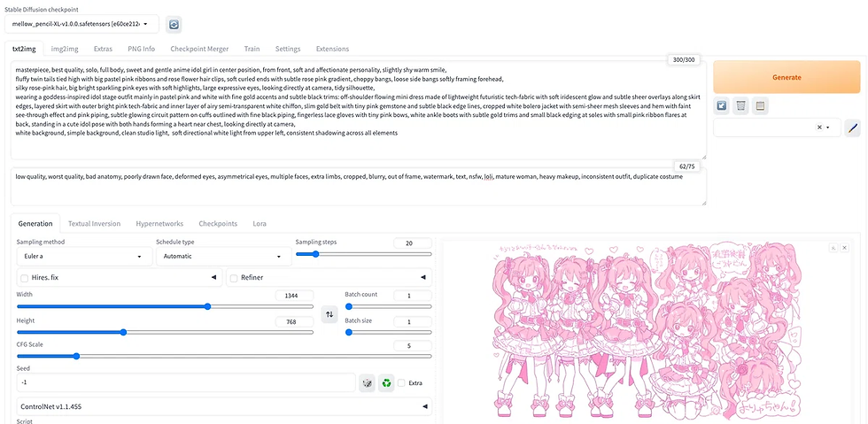The width and height of the screenshot is (868, 424).
Task: Tick the Extra seed checkbox
Action: tap(401, 382)
